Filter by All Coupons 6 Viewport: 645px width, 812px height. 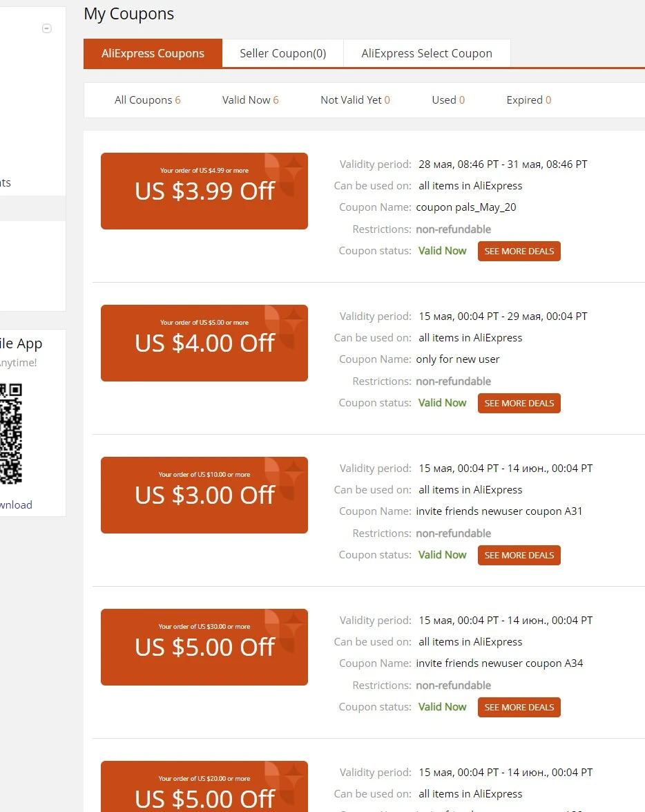(x=148, y=100)
